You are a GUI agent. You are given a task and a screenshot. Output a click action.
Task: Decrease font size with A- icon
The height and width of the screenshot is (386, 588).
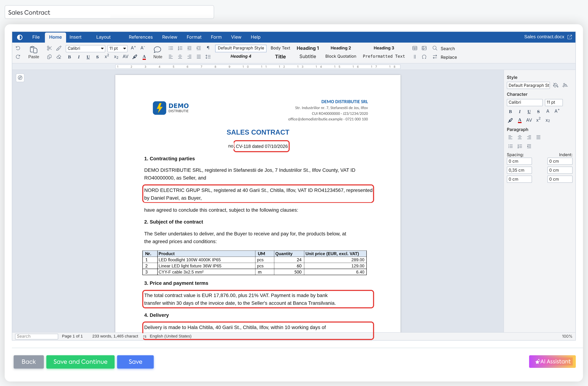pyautogui.click(x=143, y=48)
